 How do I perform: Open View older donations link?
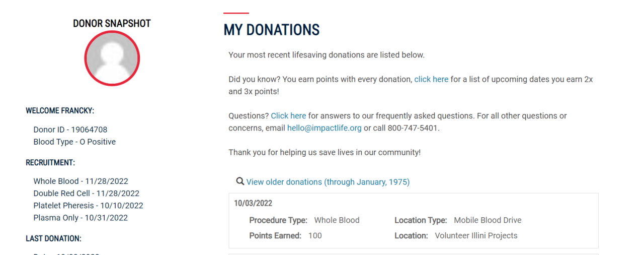[328, 182]
